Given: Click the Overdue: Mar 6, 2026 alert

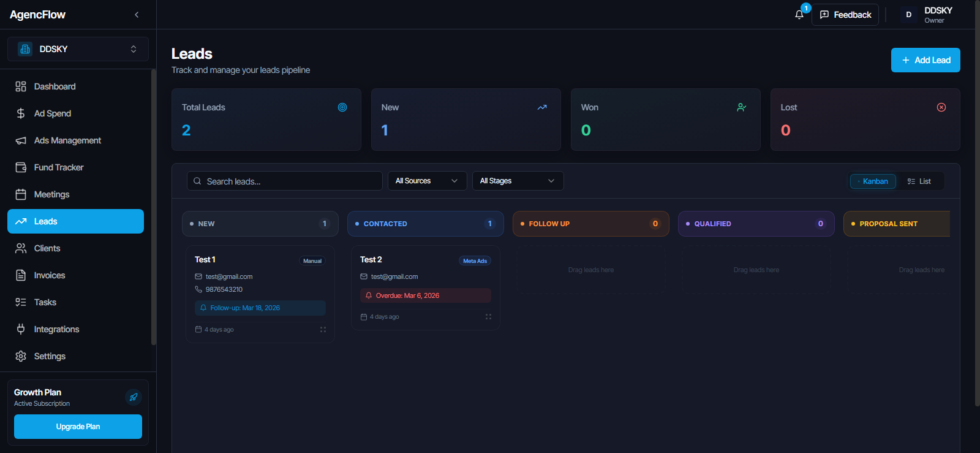Looking at the screenshot, I should (426, 295).
